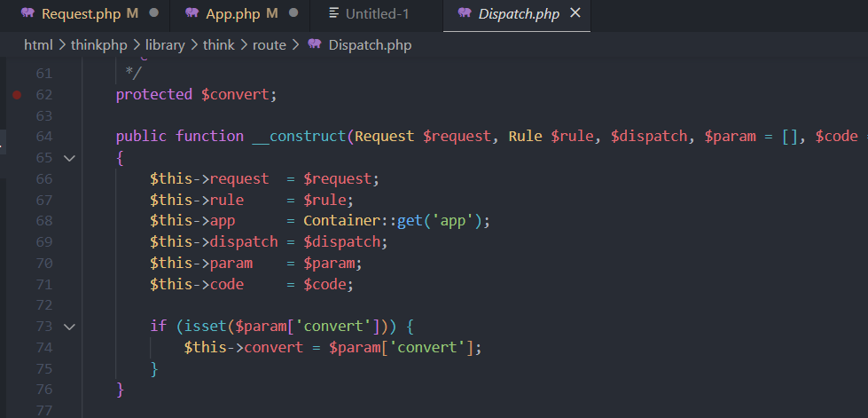Viewport: 868px width, 418px height.
Task: Click the PHP icon in the breadcrumb path
Action: [314, 44]
